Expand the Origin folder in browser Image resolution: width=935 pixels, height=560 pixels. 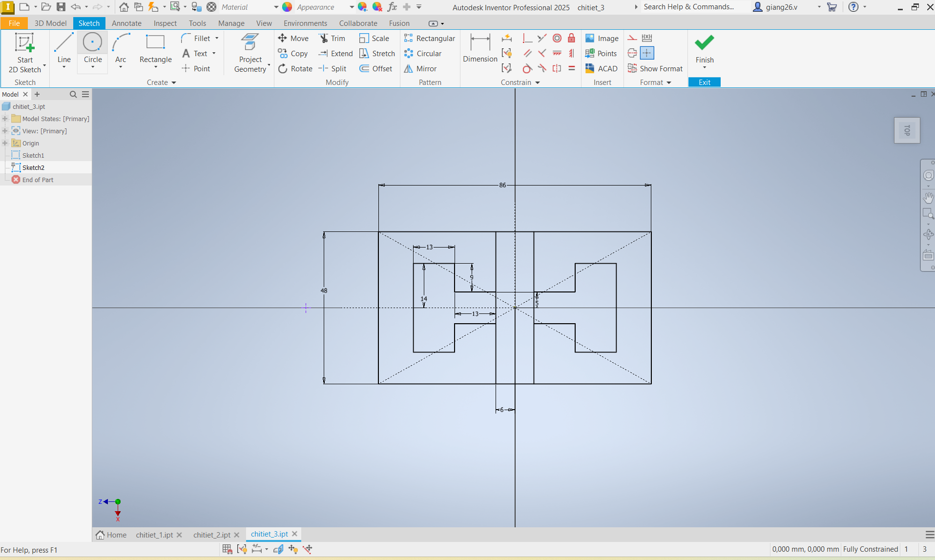click(5, 143)
